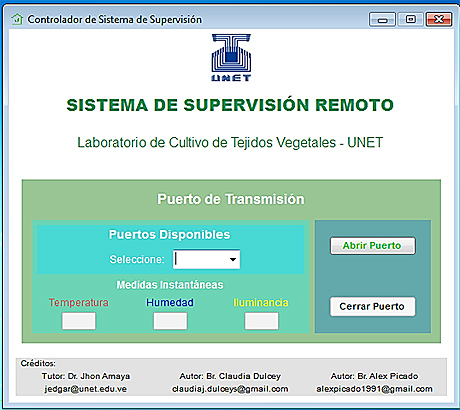
Task: Click the alexpicado1991@gmail.com email text
Action: coord(374,389)
